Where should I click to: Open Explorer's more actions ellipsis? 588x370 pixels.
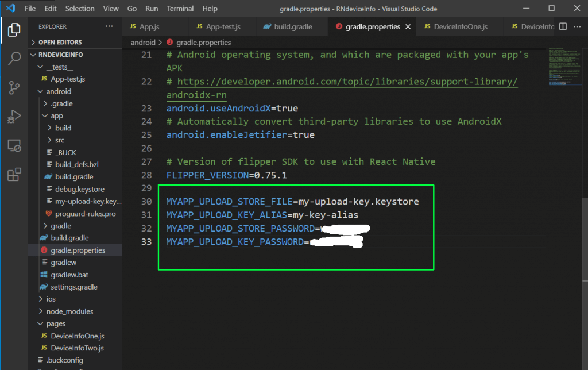click(x=109, y=26)
